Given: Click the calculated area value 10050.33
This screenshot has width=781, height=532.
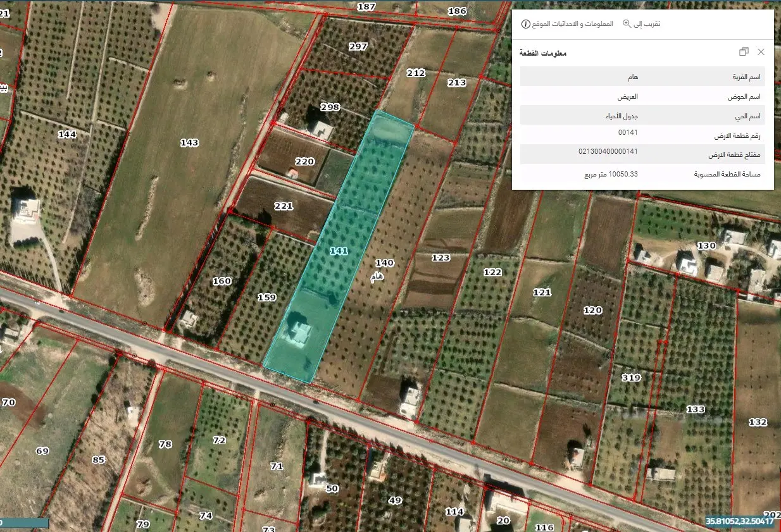Looking at the screenshot, I should (x=611, y=174).
